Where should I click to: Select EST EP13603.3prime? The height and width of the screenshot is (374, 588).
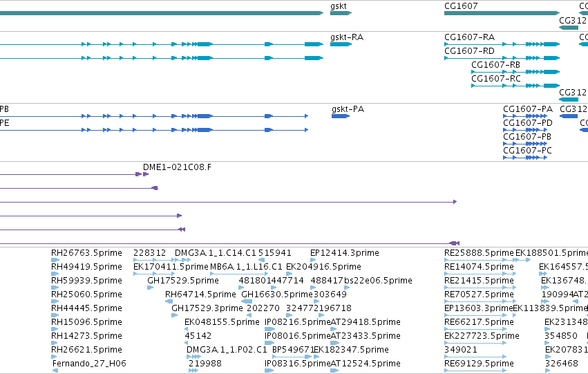479,308
